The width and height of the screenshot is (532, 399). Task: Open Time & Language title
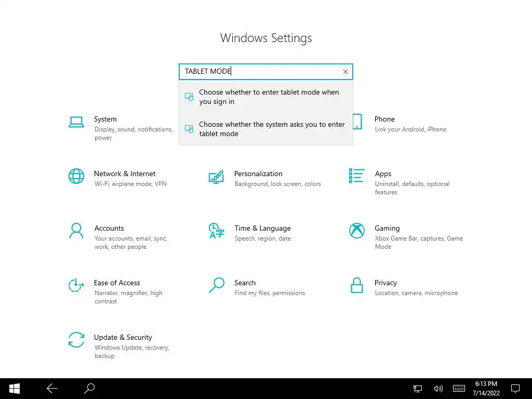pyautogui.click(x=262, y=229)
